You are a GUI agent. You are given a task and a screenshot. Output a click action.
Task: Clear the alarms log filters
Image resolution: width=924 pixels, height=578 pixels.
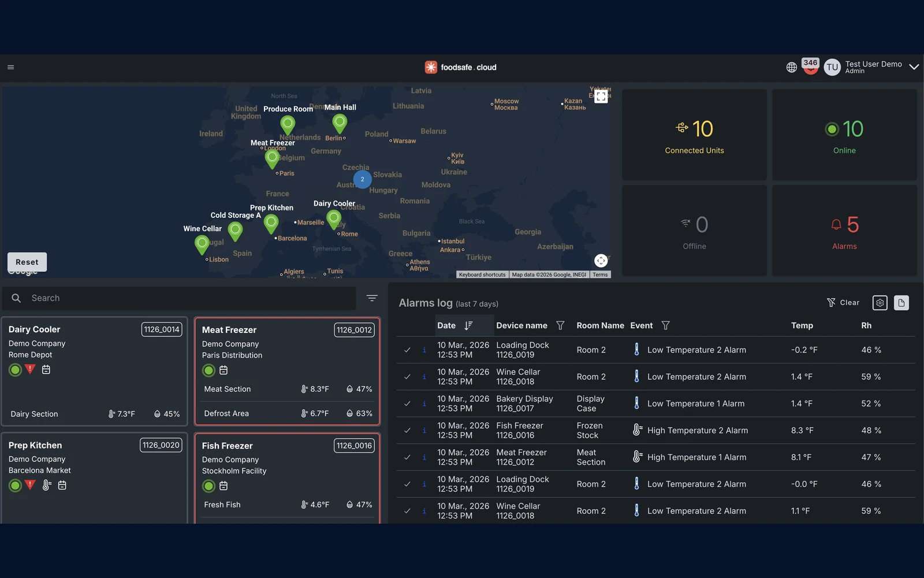click(x=843, y=302)
